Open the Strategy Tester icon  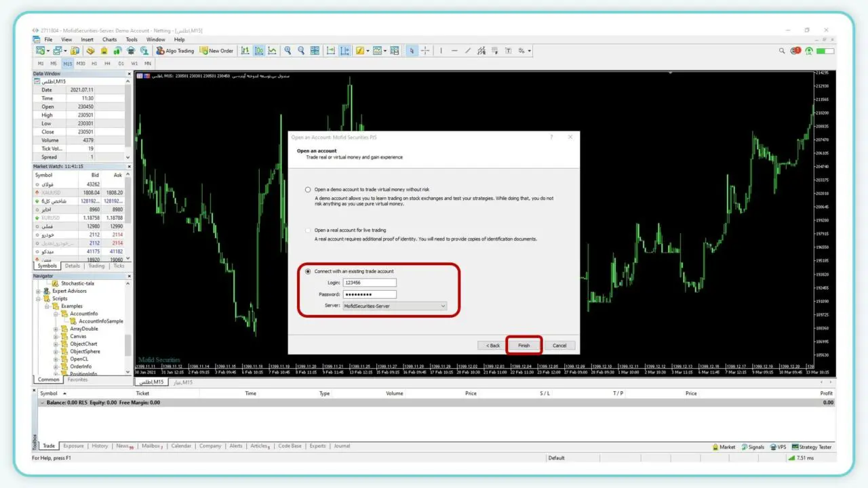(x=813, y=447)
